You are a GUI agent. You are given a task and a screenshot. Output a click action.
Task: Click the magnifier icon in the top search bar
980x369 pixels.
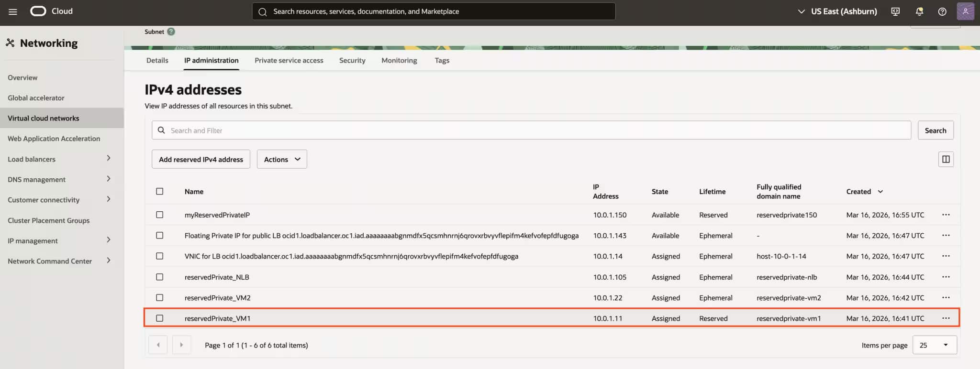point(262,11)
